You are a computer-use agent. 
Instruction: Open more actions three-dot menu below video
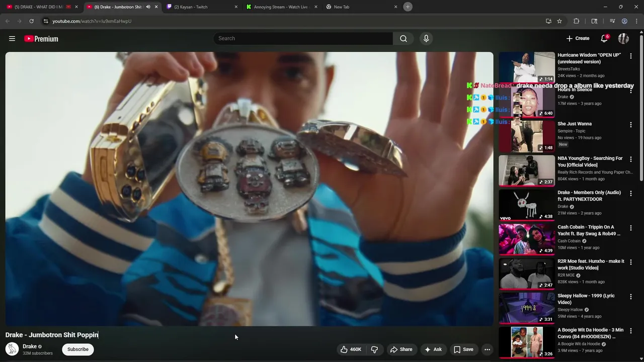[487, 349]
